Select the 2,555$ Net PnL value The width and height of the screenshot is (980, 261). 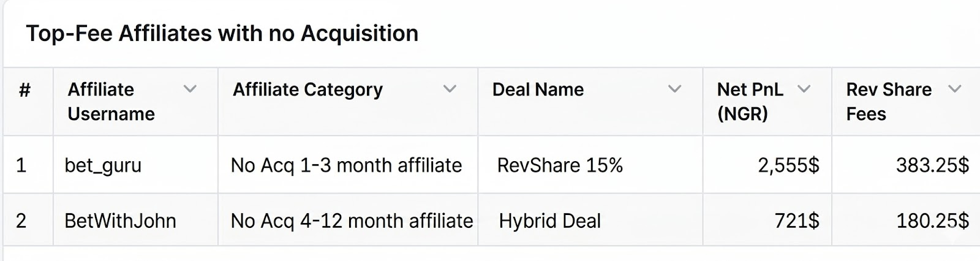(x=788, y=165)
